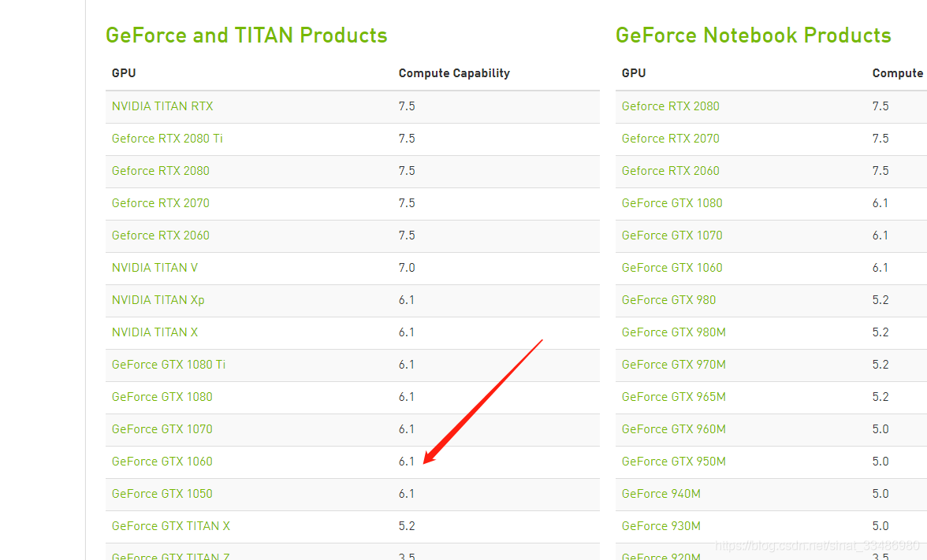927x560 pixels.
Task: Click GeForce GTX 1080 in Notebook Products table
Action: (x=672, y=203)
